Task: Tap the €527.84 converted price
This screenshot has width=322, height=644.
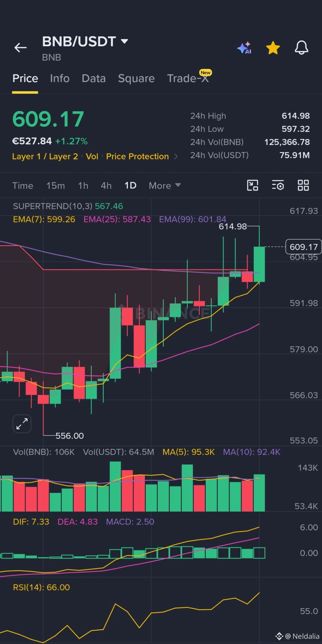Action: tap(32, 141)
